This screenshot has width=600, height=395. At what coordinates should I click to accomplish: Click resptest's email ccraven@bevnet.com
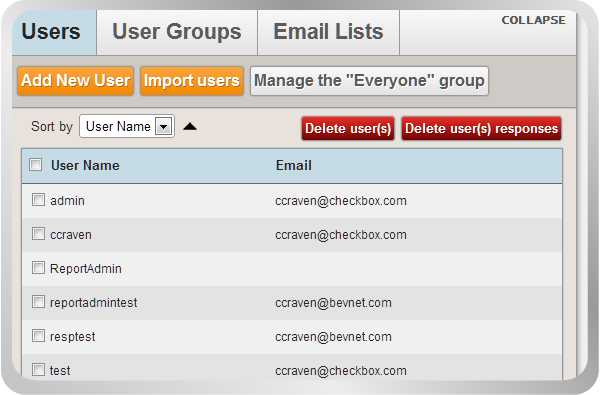(334, 337)
